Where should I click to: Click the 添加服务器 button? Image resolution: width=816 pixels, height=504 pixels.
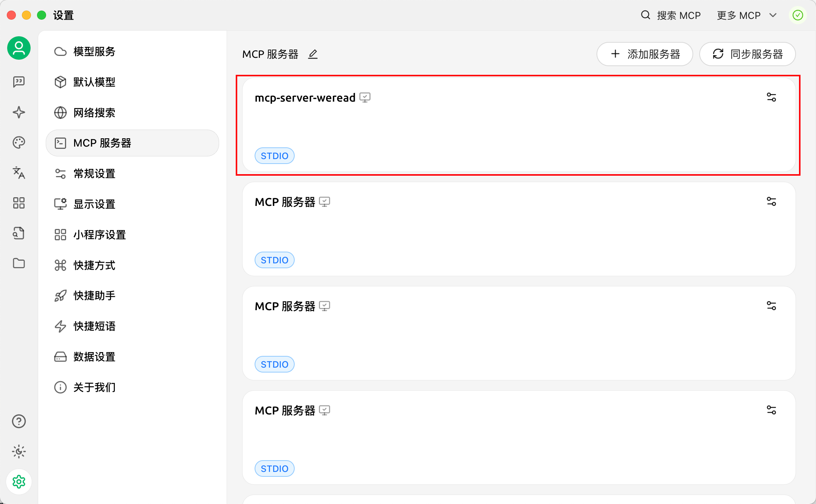(x=644, y=54)
